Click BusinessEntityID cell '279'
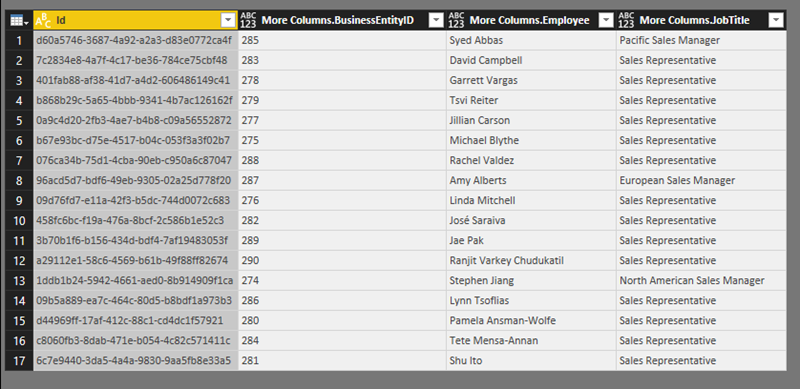Viewport: 800px width, 389px height. [x=342, y=100]
